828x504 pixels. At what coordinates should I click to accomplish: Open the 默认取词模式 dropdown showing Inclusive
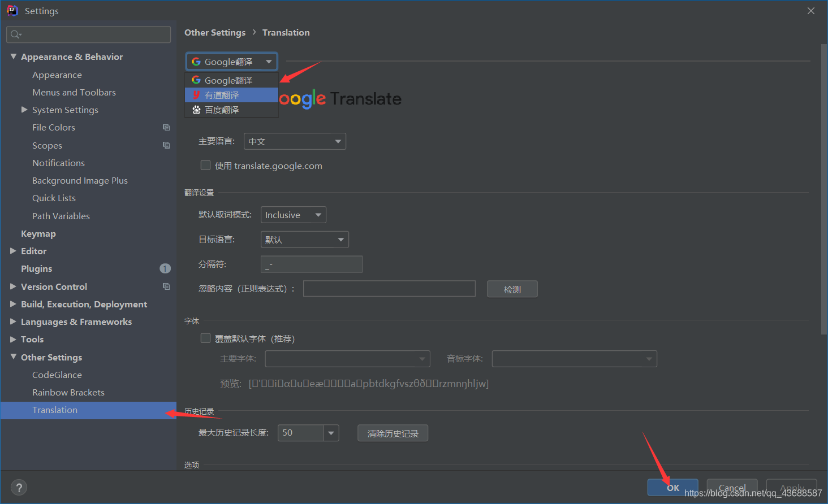(x=293, y=215)
